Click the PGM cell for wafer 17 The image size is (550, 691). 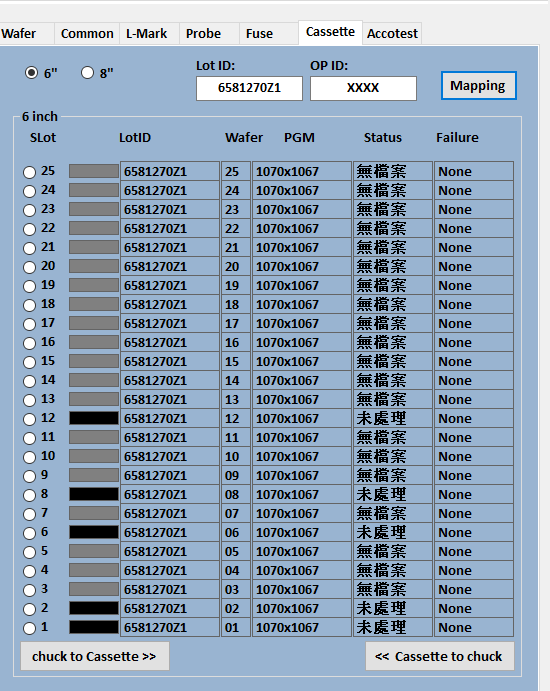(x=302, y=323)
